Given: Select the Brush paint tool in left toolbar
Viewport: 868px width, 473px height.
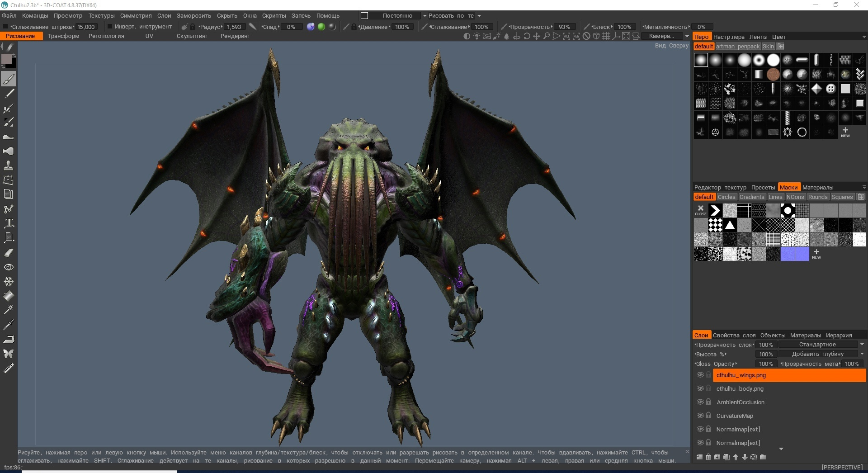Looking at the screenshot, I should tap(9, 79).
